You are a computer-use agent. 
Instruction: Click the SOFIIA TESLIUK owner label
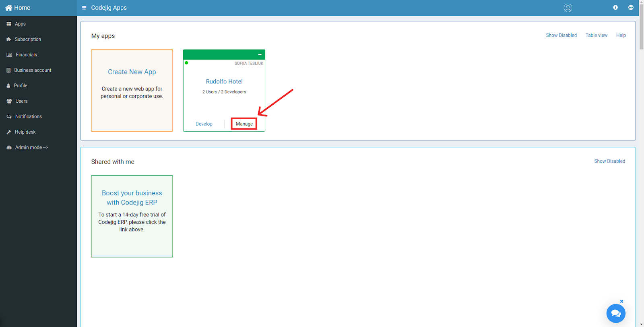pos(249,64)
